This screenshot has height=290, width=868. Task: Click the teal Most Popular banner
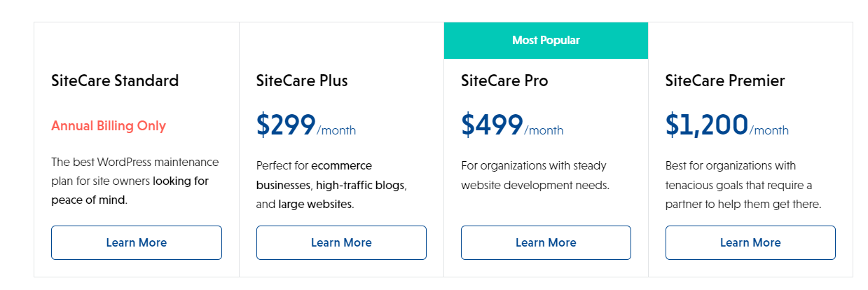point(546,41)
